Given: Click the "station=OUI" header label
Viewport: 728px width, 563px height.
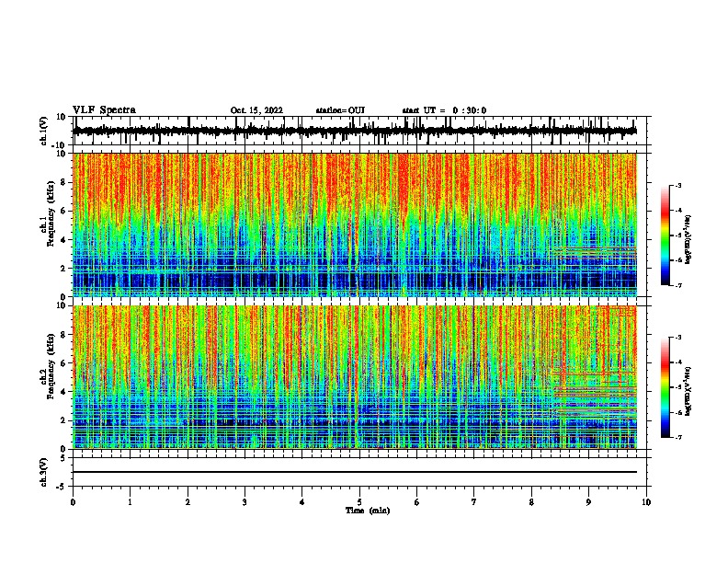Looking at the screenshot, I should click(340, 110).
